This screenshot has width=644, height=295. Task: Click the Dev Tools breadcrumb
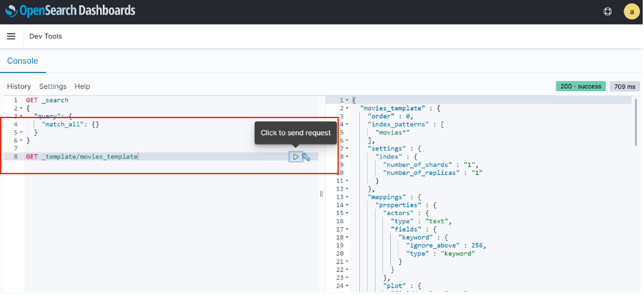[45, 36]
